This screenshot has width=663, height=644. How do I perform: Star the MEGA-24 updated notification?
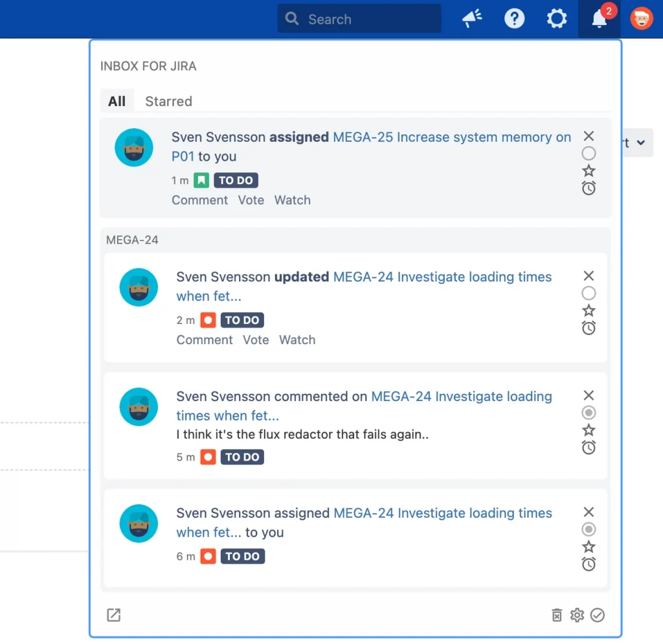click(x=588, y=310)
